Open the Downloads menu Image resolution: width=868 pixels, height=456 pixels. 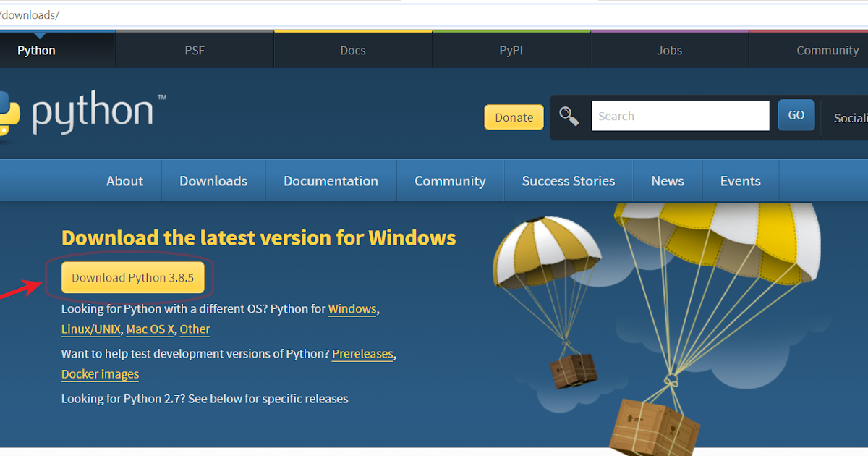(x=213, y=180)
